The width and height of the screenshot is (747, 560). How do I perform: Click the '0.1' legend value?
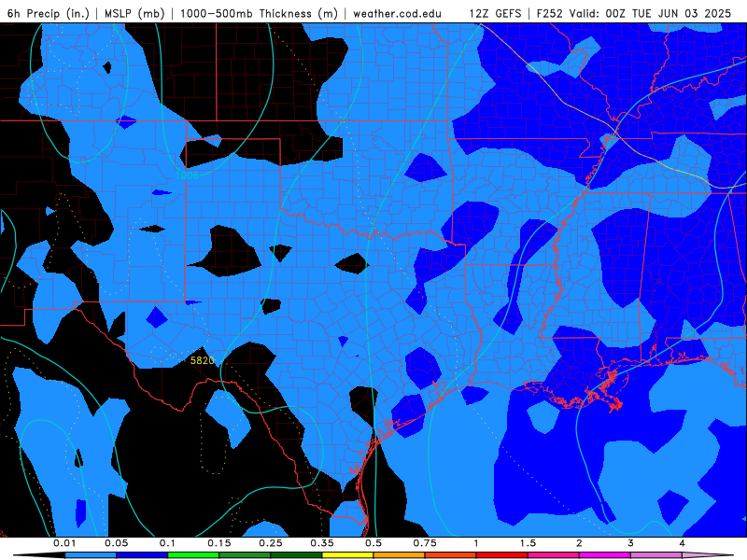167,543
